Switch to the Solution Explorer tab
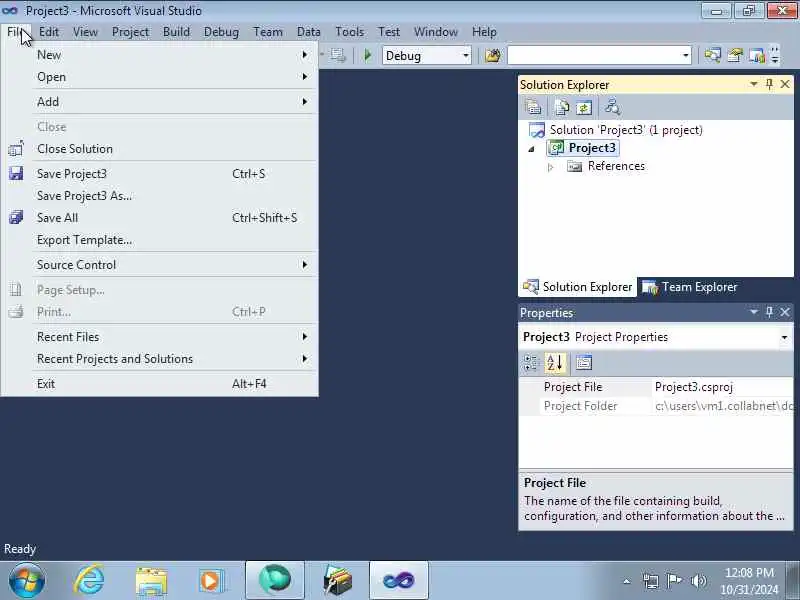The height and width of the screenshot is (600, 800). [577, 287]
